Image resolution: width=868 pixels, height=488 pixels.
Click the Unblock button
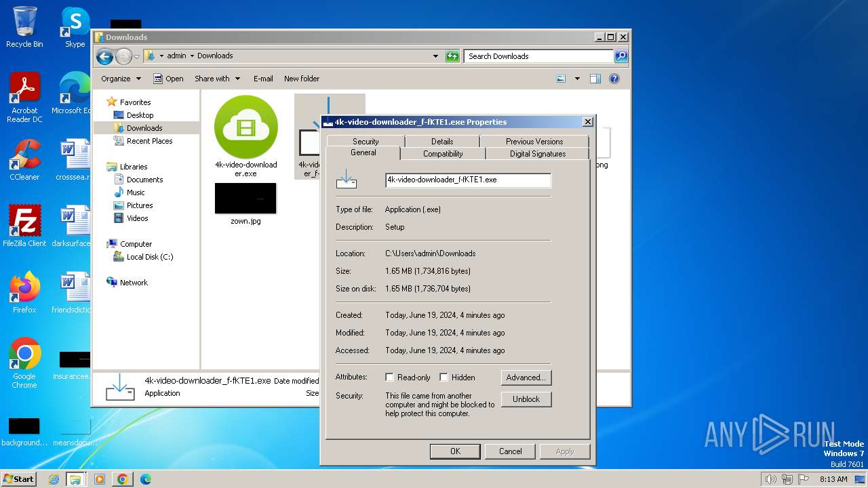click(526, 399)
